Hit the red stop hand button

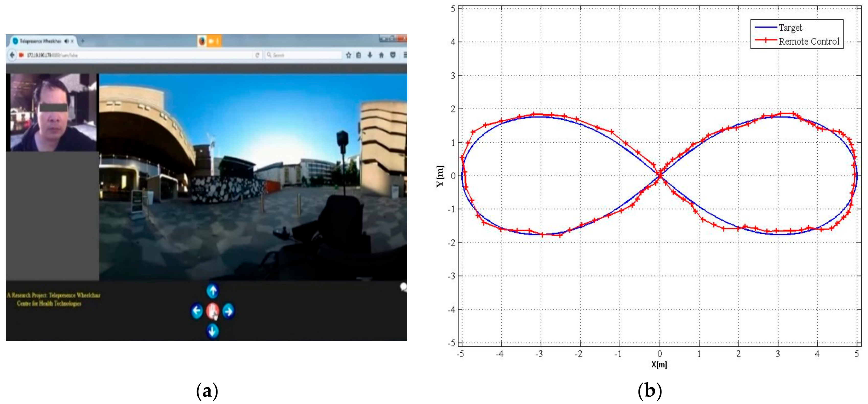pos(212,311)
